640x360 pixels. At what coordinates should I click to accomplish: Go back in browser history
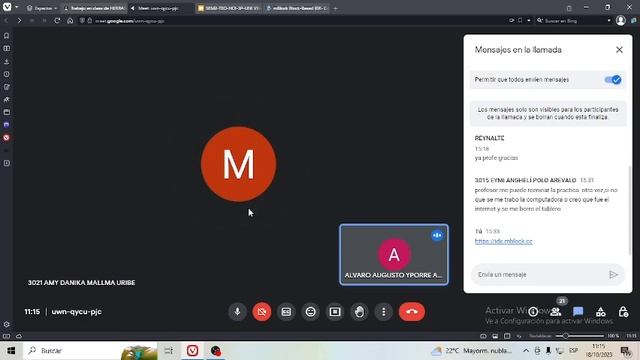[6, 20]
